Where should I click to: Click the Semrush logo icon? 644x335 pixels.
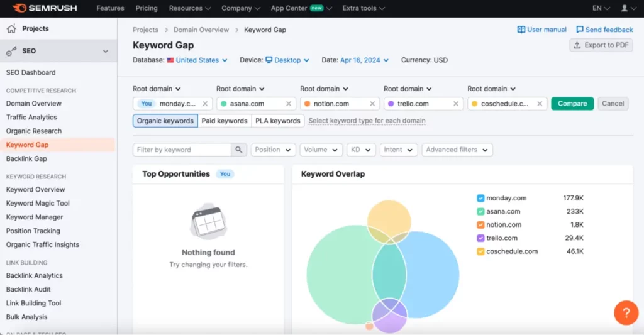(19, 8)
